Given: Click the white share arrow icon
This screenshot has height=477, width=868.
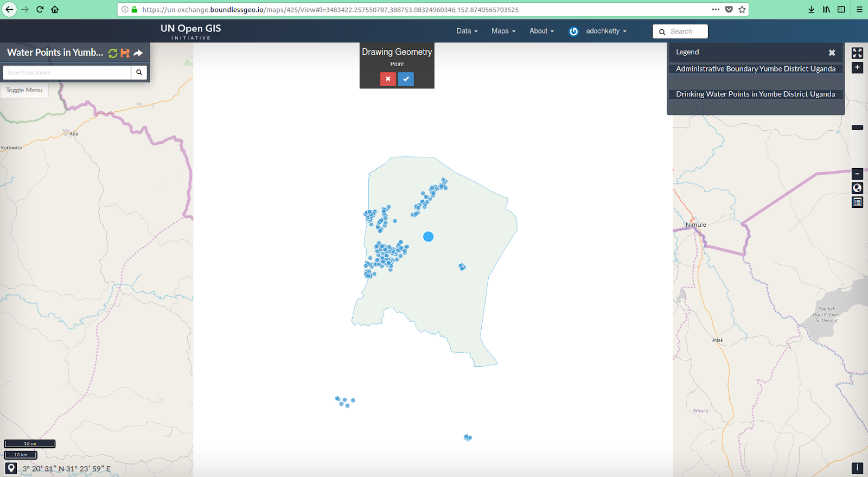Looking at the screenshot, I should [138, 53].
